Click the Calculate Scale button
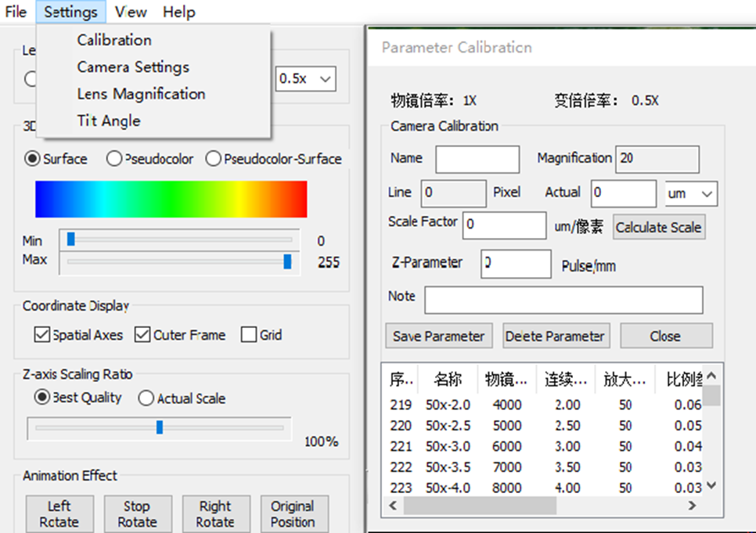 (x=659, y=227)
